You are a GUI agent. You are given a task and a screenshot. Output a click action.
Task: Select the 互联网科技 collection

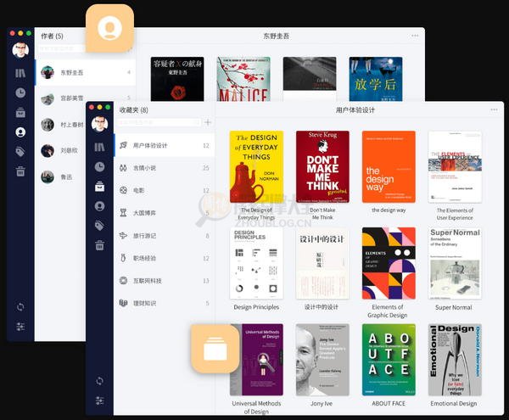coord(165,281)
